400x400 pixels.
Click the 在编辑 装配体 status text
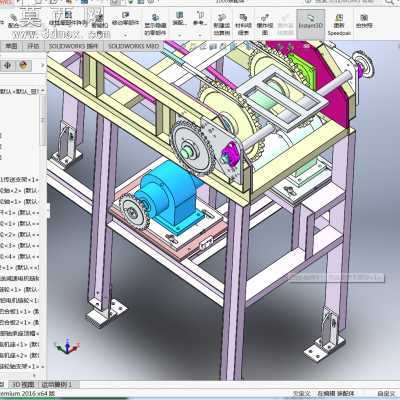[x=336, y=394]
